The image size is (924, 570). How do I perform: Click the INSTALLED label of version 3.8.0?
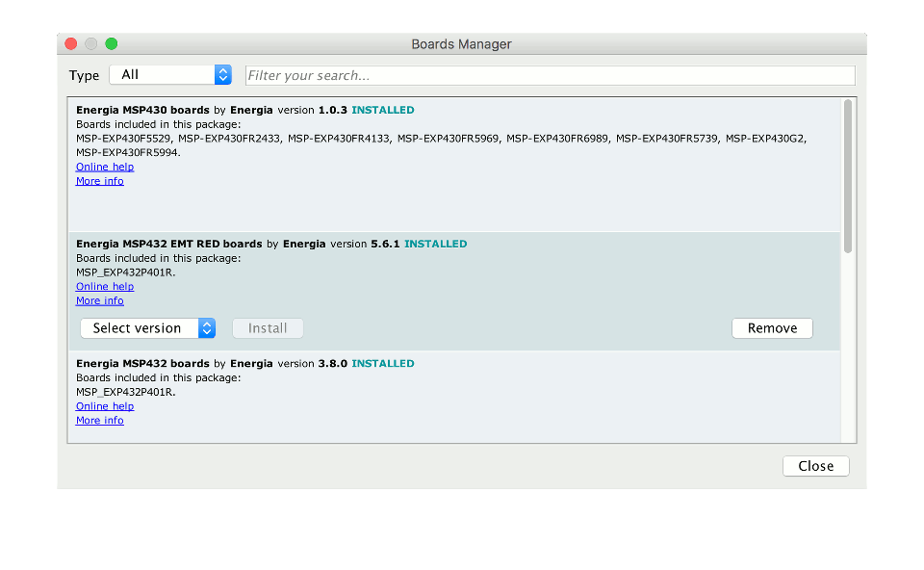coord(383,364)
